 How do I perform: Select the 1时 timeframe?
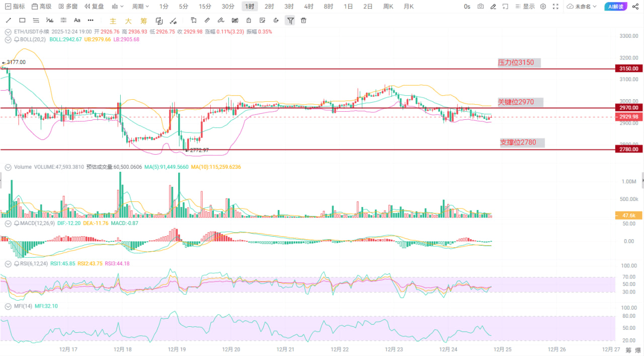[x=250, y=7]
